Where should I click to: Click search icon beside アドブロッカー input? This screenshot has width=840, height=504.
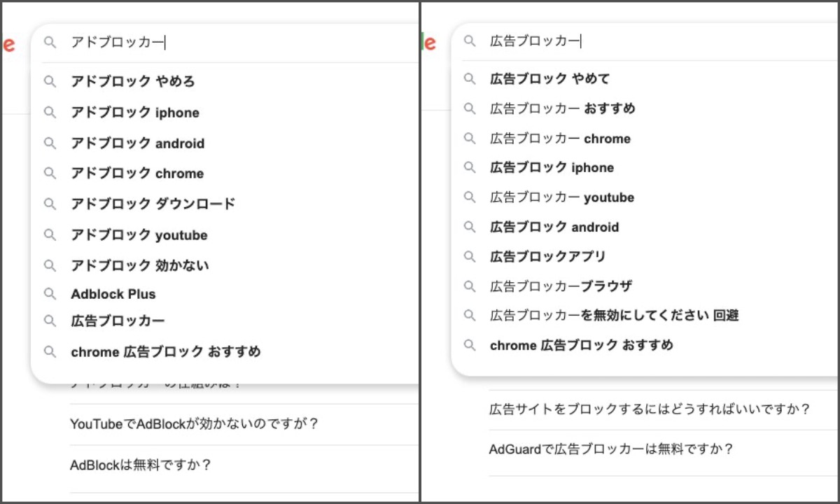(50, 43)
